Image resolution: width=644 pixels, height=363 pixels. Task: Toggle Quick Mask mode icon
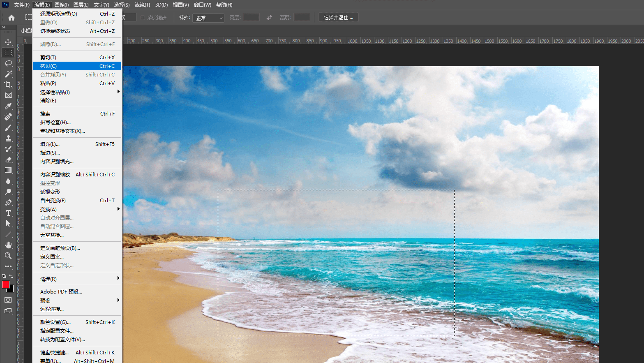(x=8, y=300)
